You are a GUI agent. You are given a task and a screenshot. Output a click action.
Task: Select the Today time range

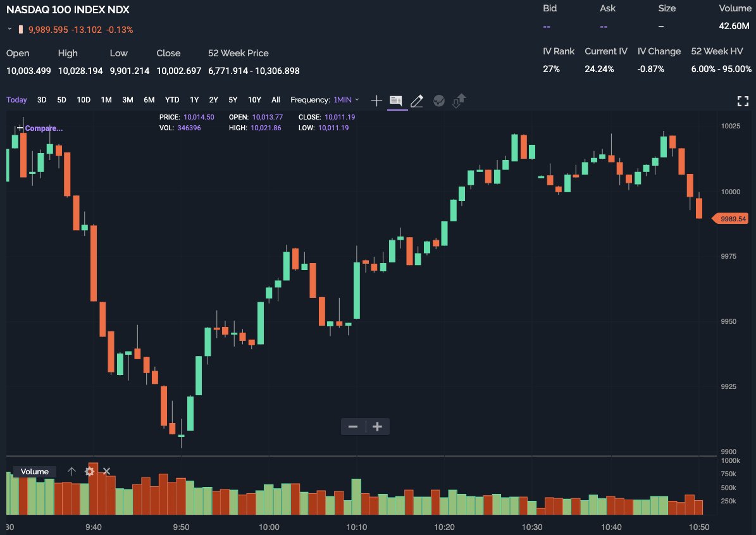click(16, 100)
